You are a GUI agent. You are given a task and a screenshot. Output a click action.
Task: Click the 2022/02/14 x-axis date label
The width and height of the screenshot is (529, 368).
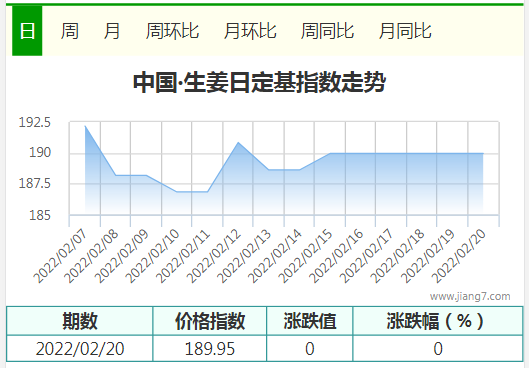(275, 256)
